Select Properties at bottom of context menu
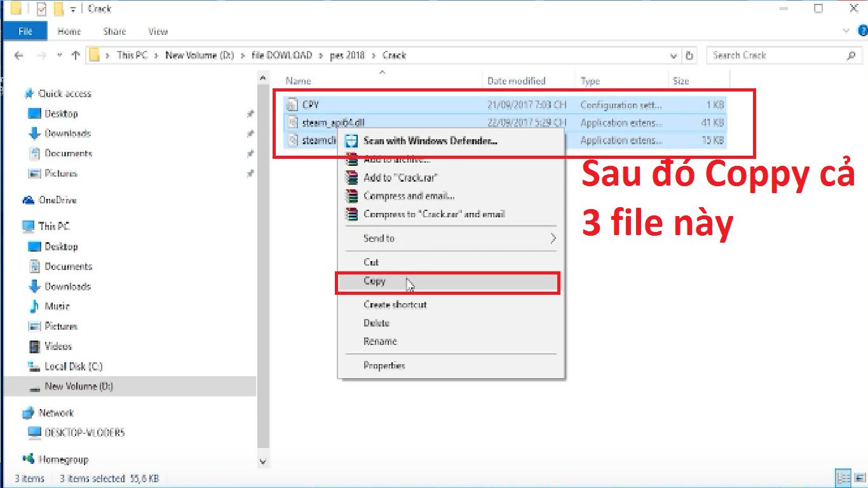Viewport: 868px width, 488px height. point(384,365)
